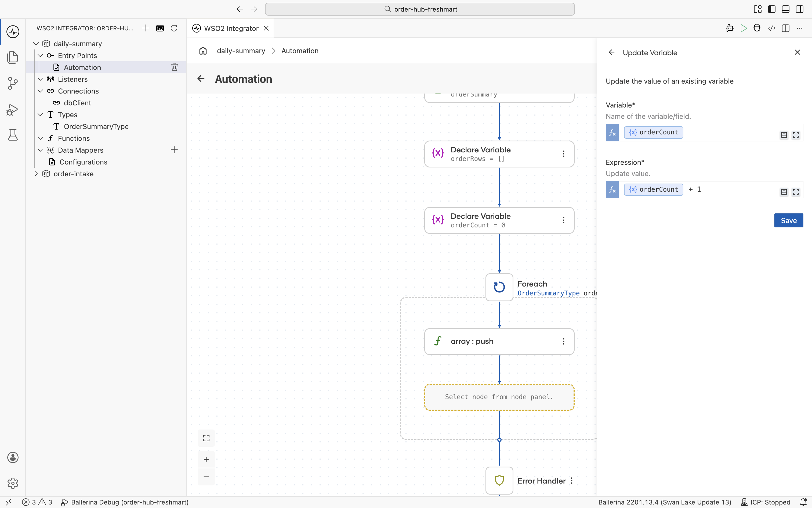Add a new Data Mapper with plus icon
812x508 pixels.
coord(174,150)
